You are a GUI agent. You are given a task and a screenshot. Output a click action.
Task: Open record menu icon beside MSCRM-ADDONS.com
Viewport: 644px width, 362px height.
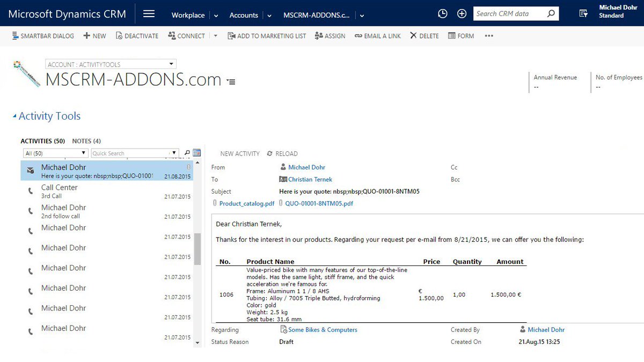[x=231, y=82]
